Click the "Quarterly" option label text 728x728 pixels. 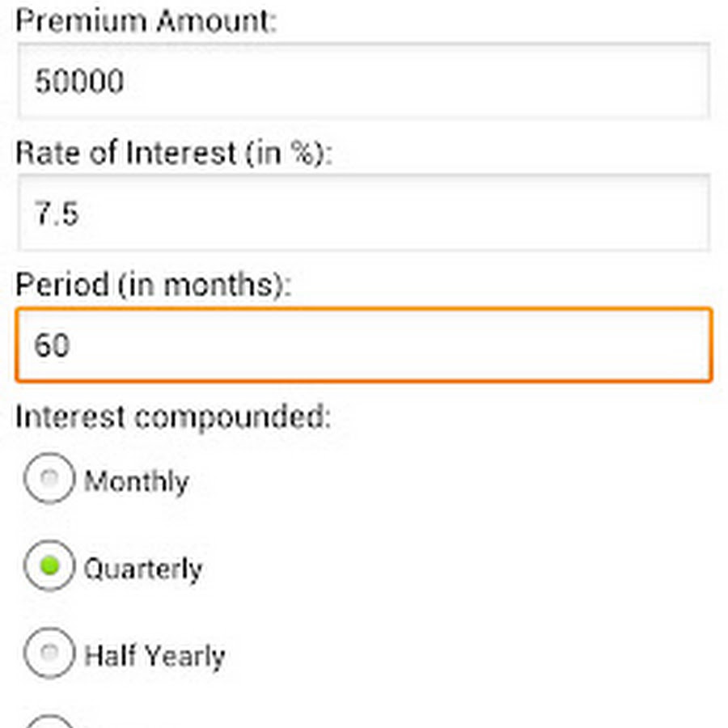[x=143, y=569]
